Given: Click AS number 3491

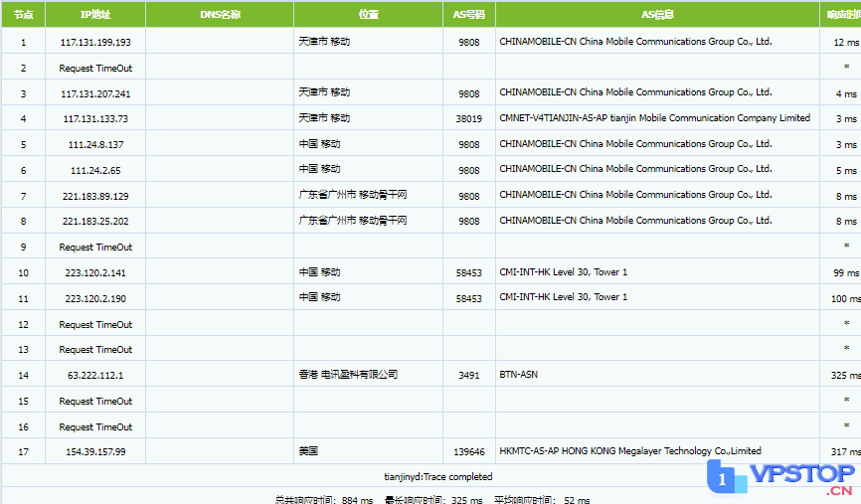Looking at the screenshot, I should tap(469, 376).
